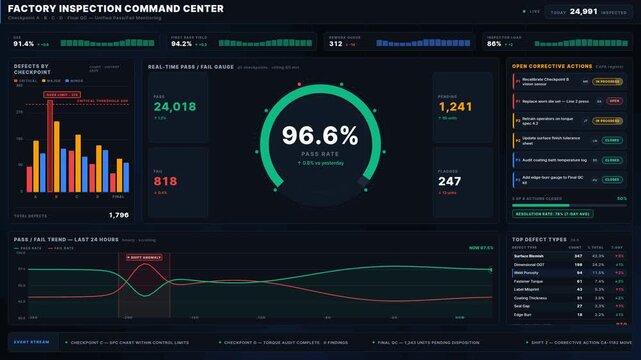The height and width of the screenshot is (360, 641).
Task: Click the green pass rate gauge arc
Action: (320, 88)
